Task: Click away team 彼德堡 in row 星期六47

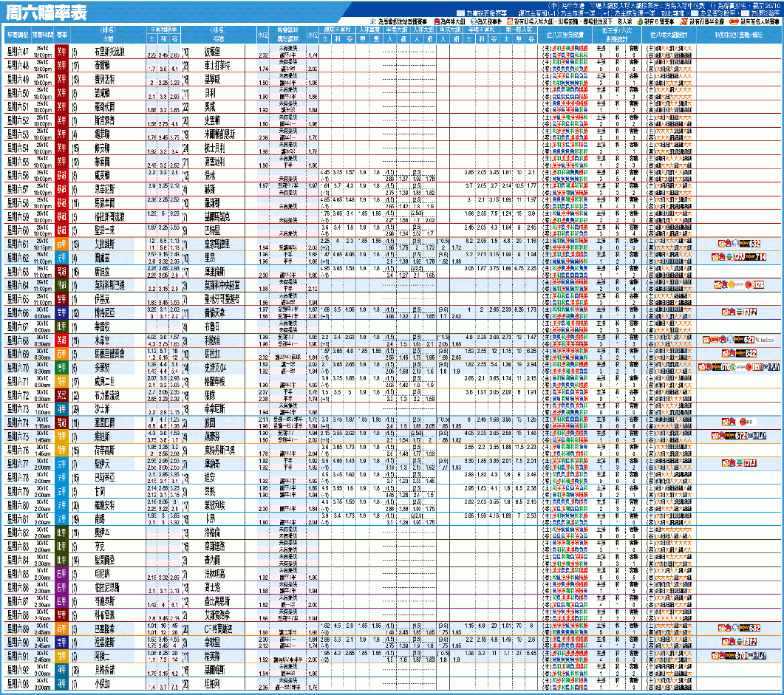Action: click(212, 52)
